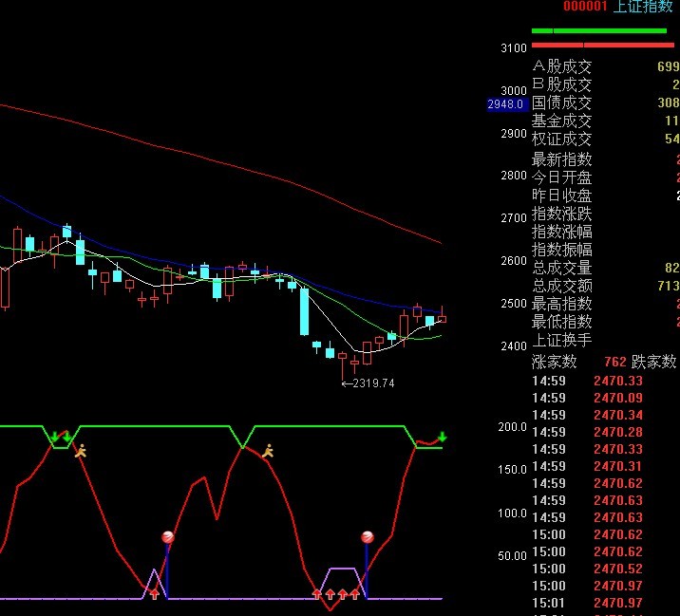The height and width of the screenshot is (616, 680).
Task: Click the 50.00 indicator axis label
Action: click(512, 556)
